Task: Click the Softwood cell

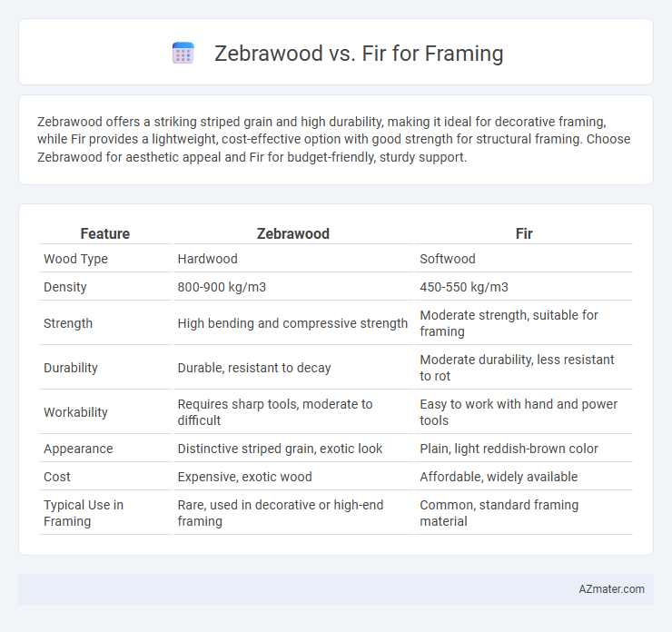Action: (448, 259)
